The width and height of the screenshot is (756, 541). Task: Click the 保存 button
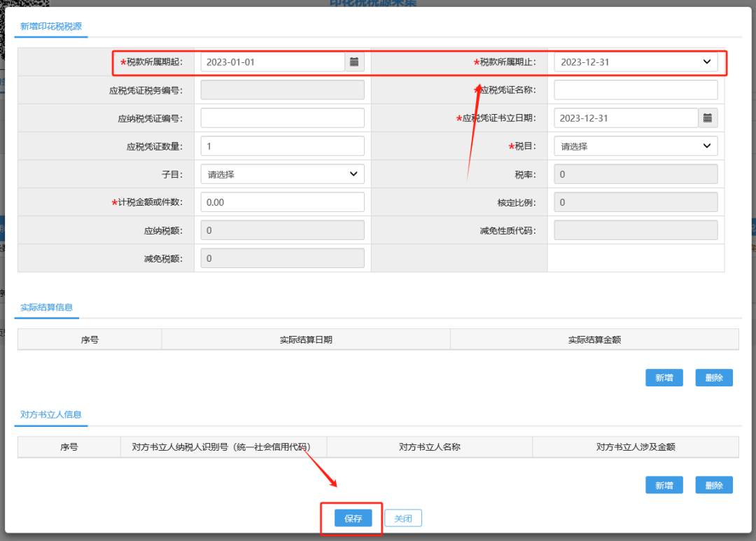(353, 519)
